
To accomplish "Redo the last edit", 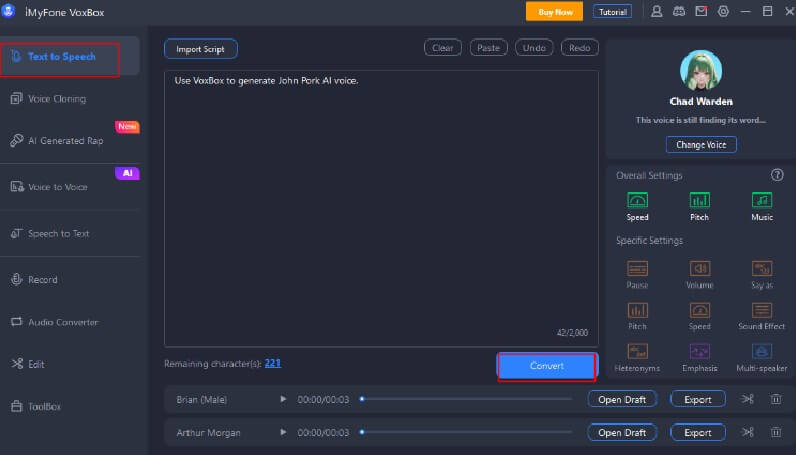I will tap(579, 48).
